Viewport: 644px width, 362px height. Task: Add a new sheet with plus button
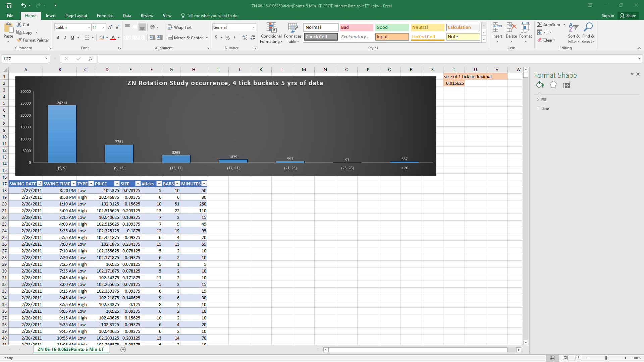point(123,350)
